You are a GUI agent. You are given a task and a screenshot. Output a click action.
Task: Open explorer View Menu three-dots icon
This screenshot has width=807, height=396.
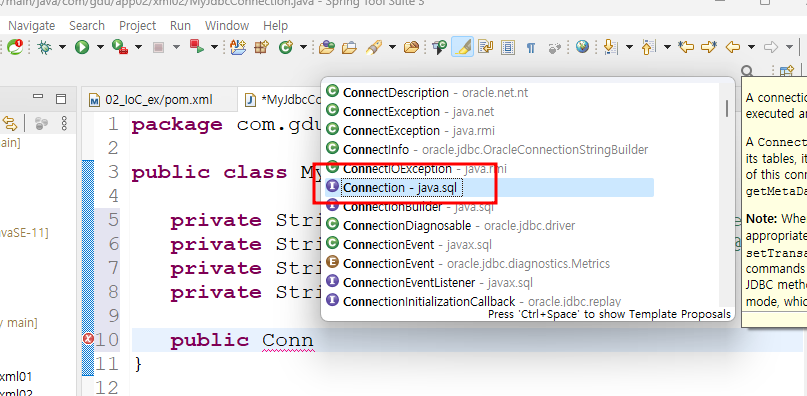[64, 123]
